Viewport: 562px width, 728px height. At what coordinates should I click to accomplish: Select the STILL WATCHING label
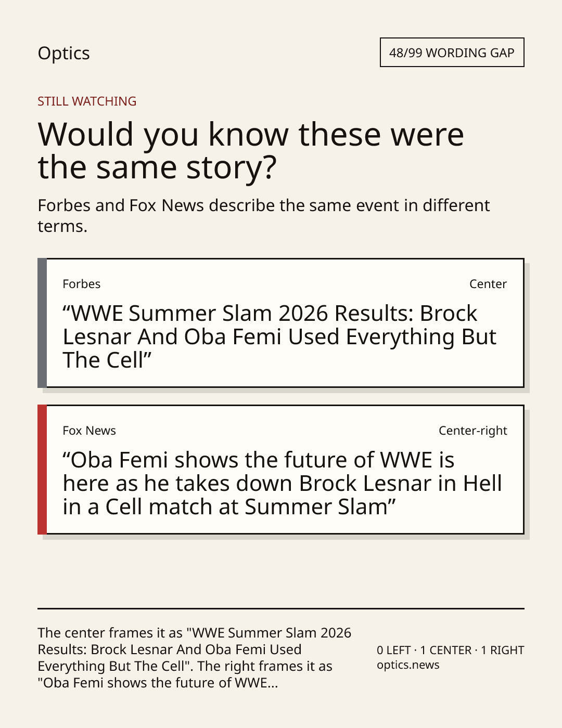(87, 101)
